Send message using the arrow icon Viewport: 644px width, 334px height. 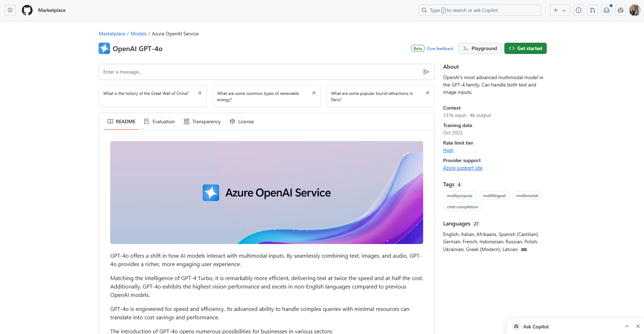(426, 72)
